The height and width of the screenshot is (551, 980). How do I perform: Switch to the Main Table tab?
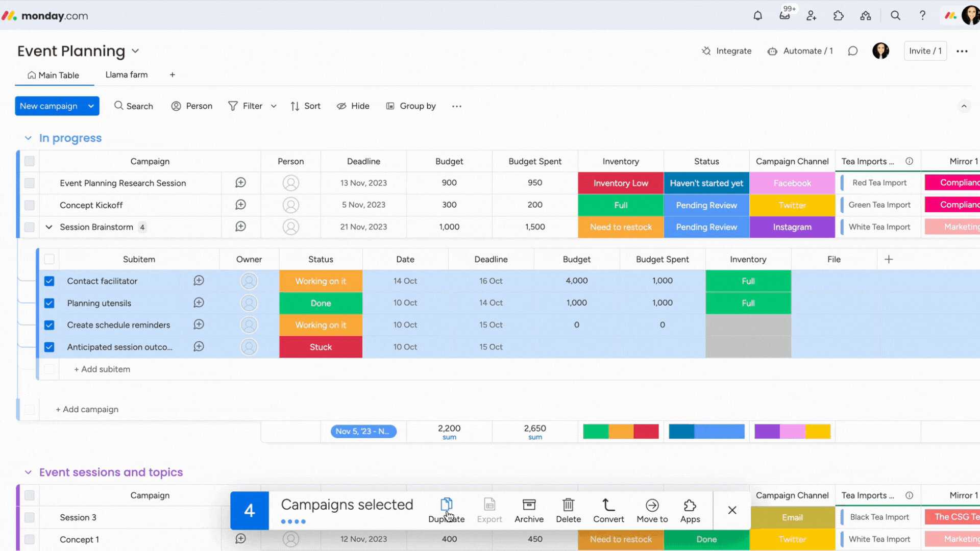tap(54, 75)
